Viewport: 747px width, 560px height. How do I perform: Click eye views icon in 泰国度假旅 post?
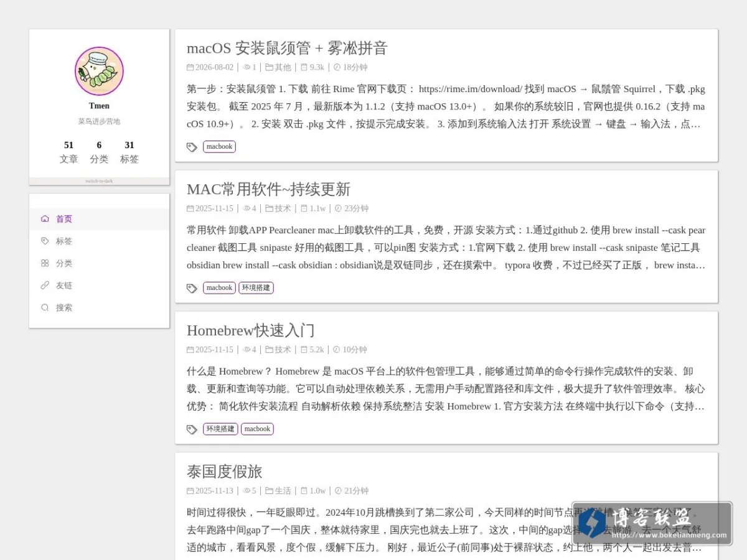click(x=247, y=491)
